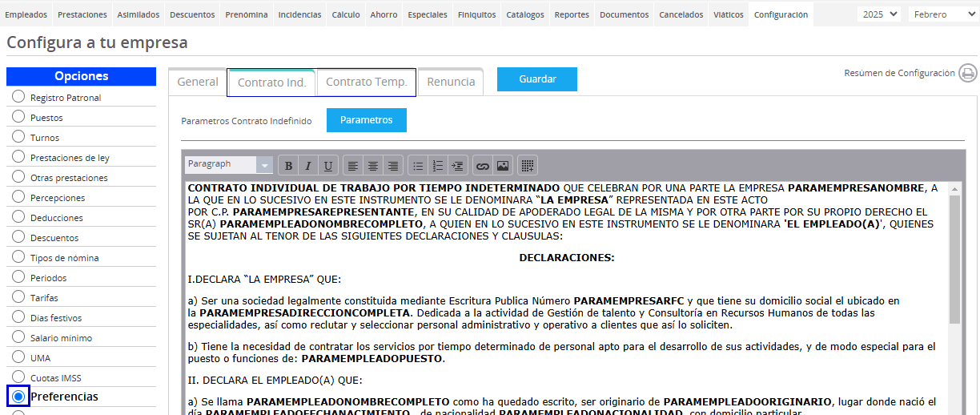The image size is (980, 415).
Task: Open the Ahorro menu
Action: (x=384, y=14)
